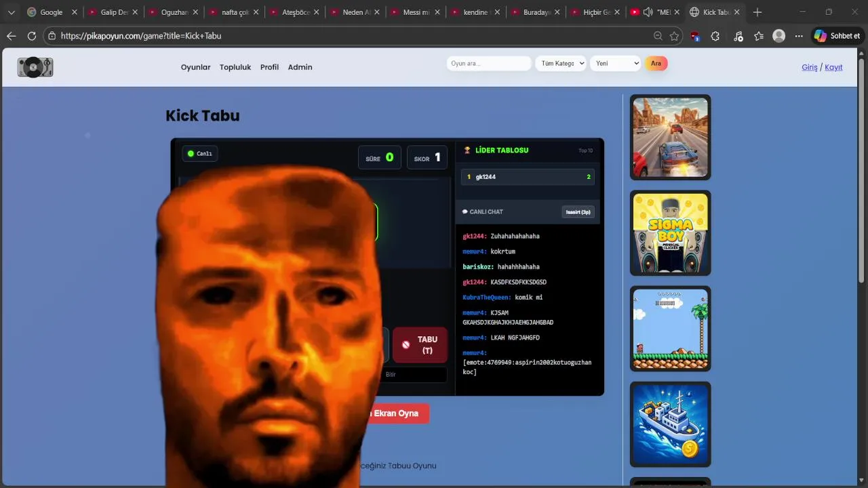This screenshot has width=868, height=488.
Task: Go back with the browser back arrow
Action: [11, 36]
